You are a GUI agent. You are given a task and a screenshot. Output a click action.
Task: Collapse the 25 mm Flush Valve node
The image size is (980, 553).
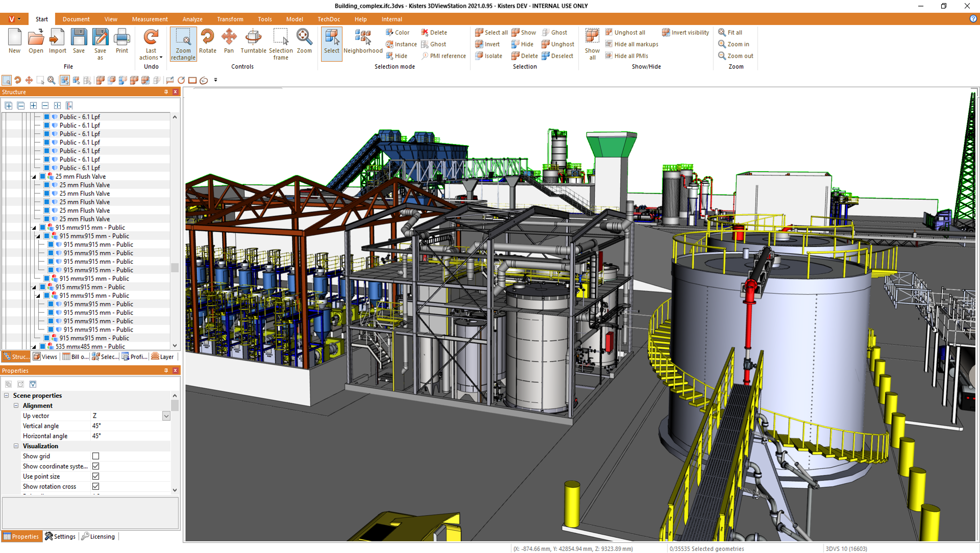tap(34, 177)
